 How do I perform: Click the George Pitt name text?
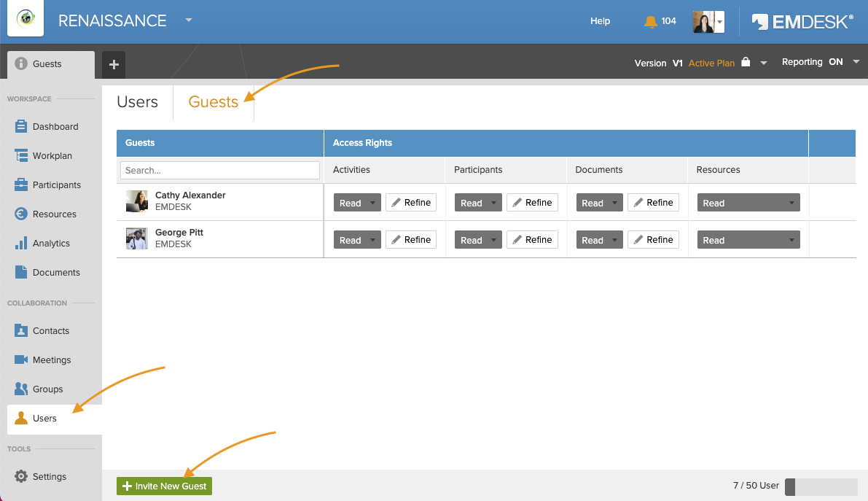pos(179,232)
